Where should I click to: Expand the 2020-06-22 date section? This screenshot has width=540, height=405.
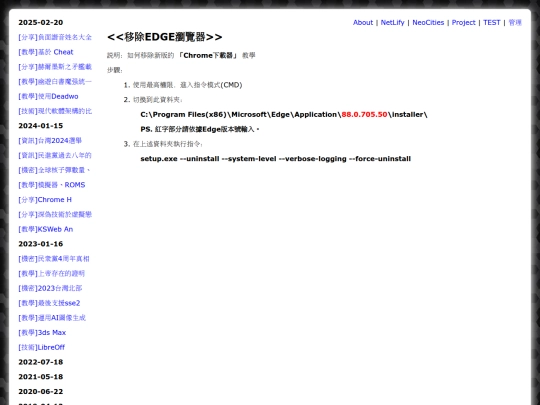pyautogui.click(x=41, y=392)
